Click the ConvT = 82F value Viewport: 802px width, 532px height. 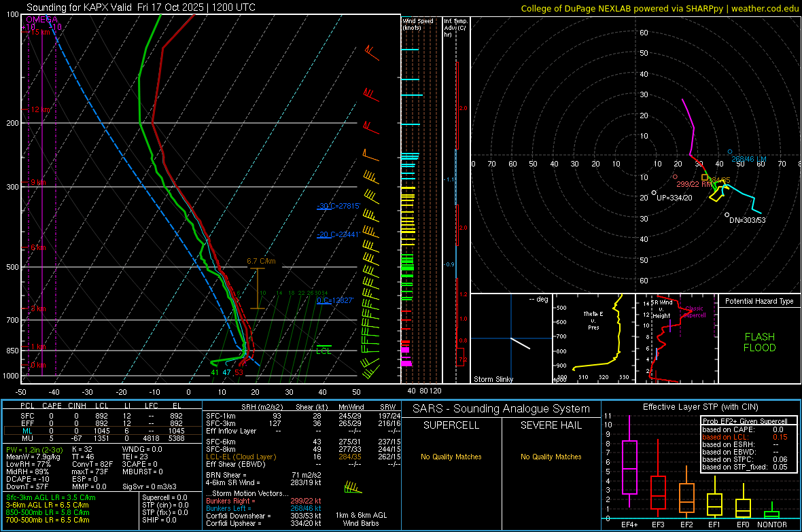[92, 465]
